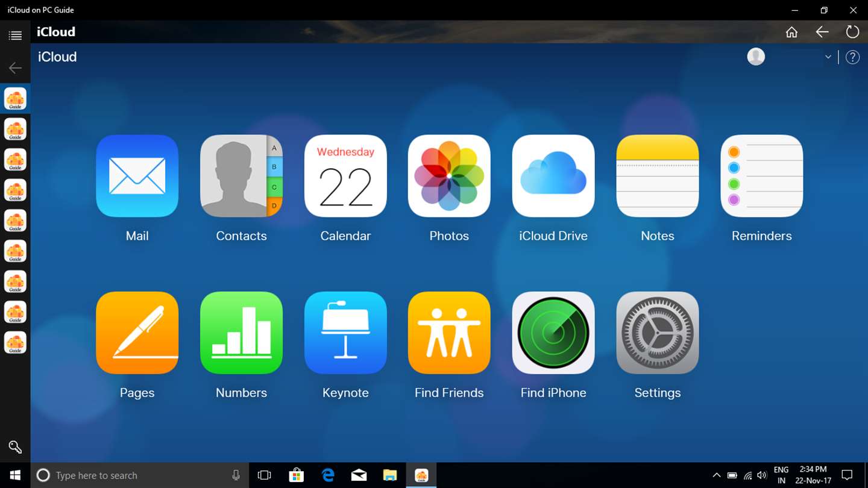Image resolution: width=868 pixels, height=488 pixels.
Task: Launch the Numbers app
Action: (241, 333)
